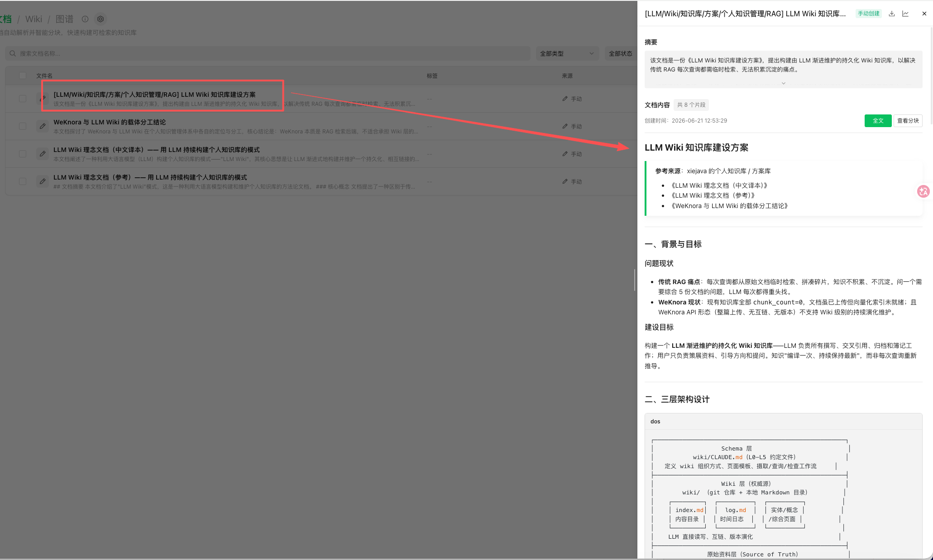The image size is (933, 560).
Task: Open the 全部状态 filter dropdown
Action: (x=621, y=53)
